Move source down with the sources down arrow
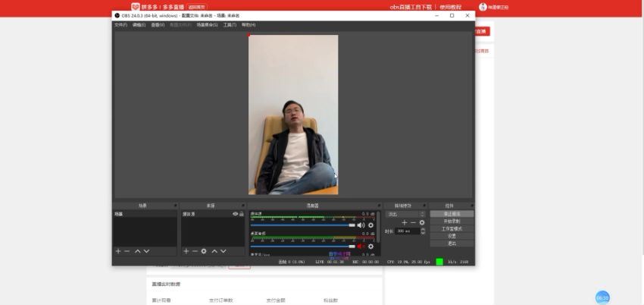 point(223,251)
